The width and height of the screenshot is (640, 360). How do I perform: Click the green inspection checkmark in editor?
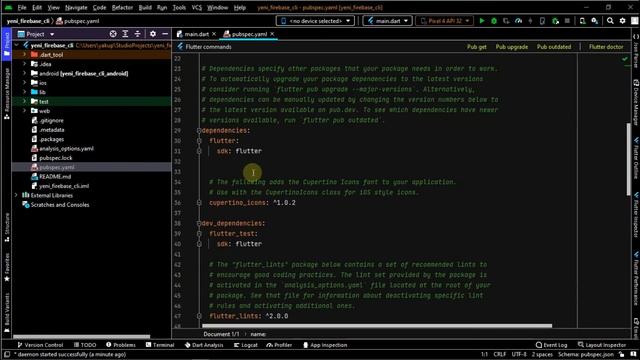pyautogui.click(x=625, y=59)
